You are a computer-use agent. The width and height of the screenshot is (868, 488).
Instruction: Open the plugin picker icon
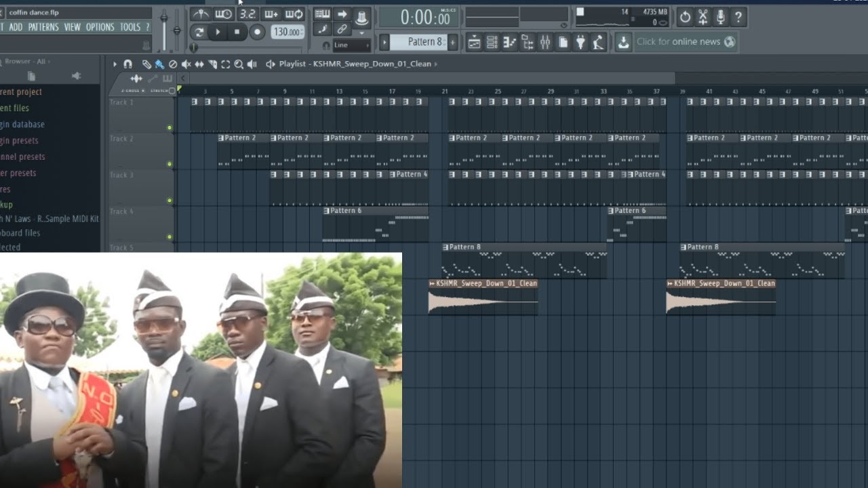[x=580, y=42]
